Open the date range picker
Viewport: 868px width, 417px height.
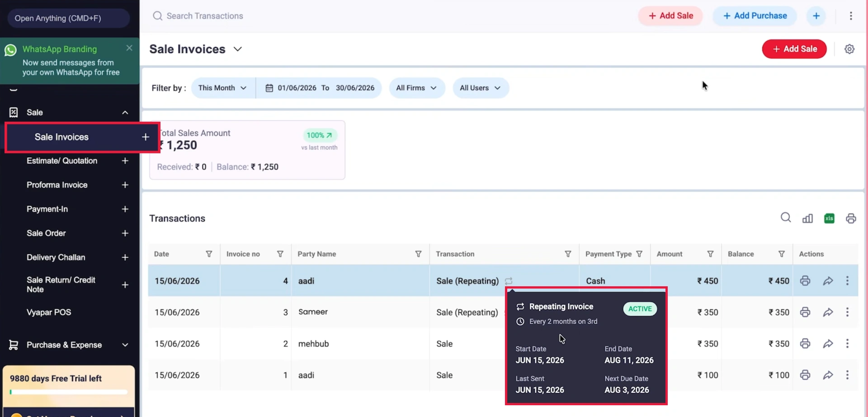320,88
